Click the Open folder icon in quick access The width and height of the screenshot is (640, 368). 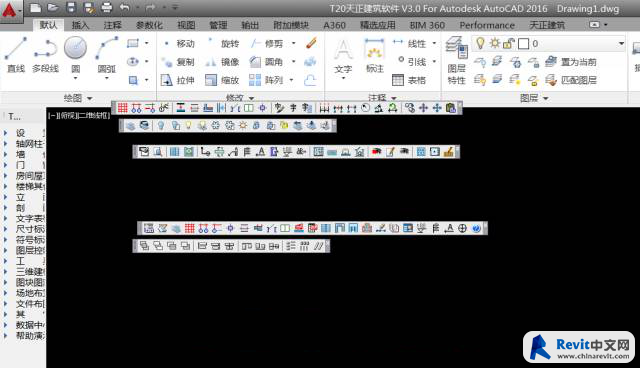click(53, 7)
